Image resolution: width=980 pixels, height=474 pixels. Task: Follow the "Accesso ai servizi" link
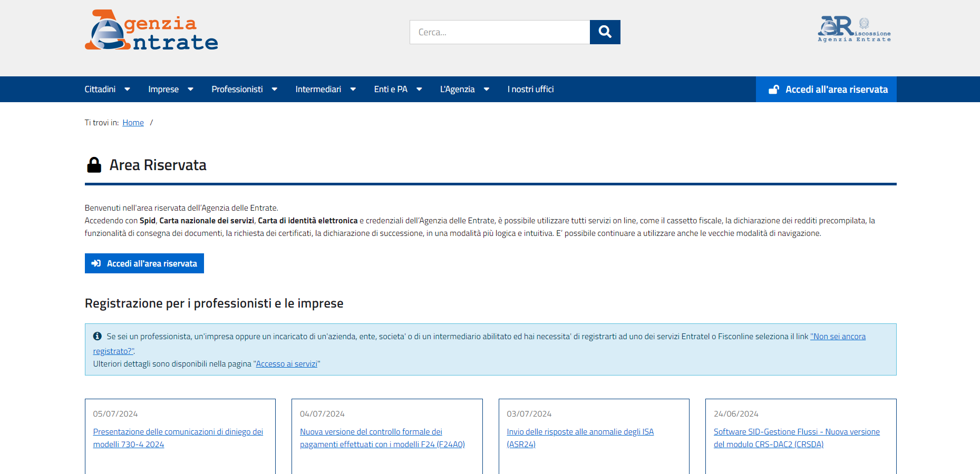click(x=287, y=364)
